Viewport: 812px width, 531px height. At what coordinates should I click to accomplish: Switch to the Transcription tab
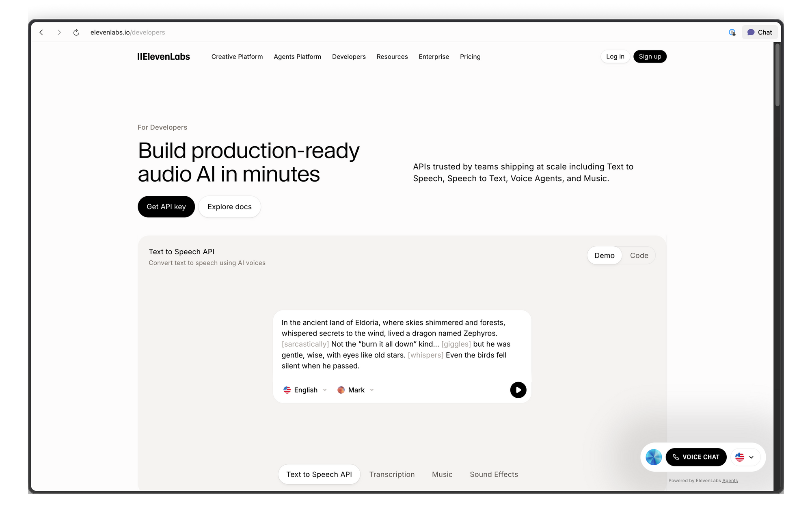coord(392,474)
